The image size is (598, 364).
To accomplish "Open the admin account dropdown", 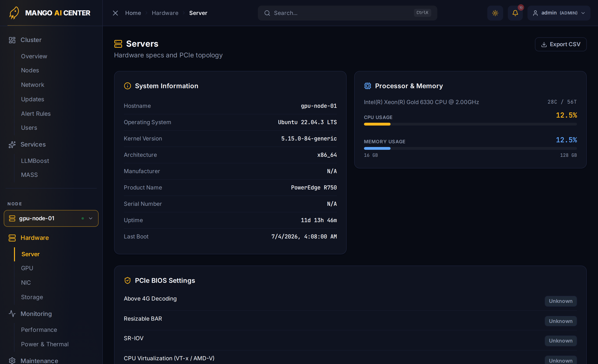I will [559, 13].
